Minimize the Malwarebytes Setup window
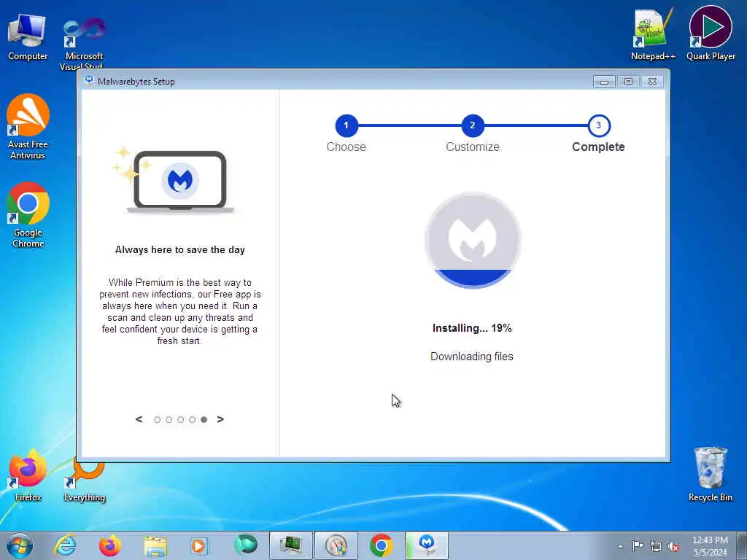The width and height of the screenshot is (747, 560). (604, 82)
